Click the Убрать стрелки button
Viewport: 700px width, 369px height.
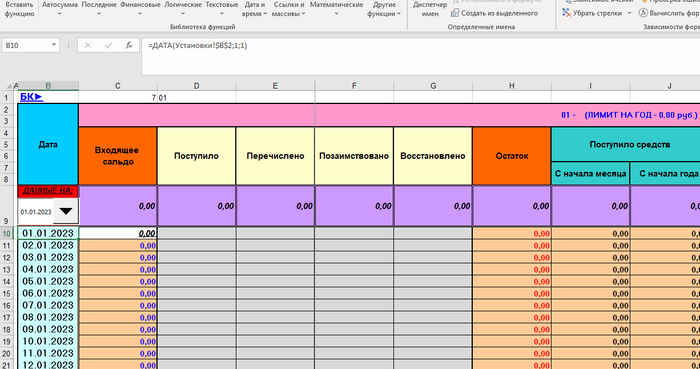click(x=592, y=13)
